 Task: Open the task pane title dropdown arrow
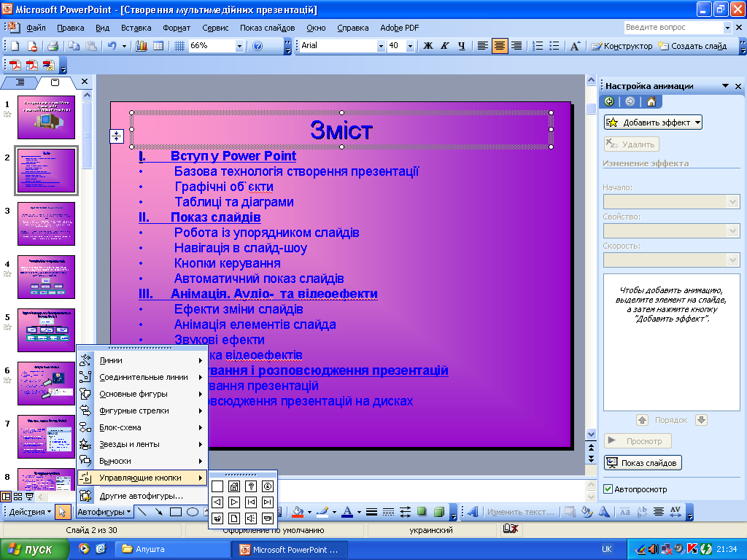[x=725, y=86]
